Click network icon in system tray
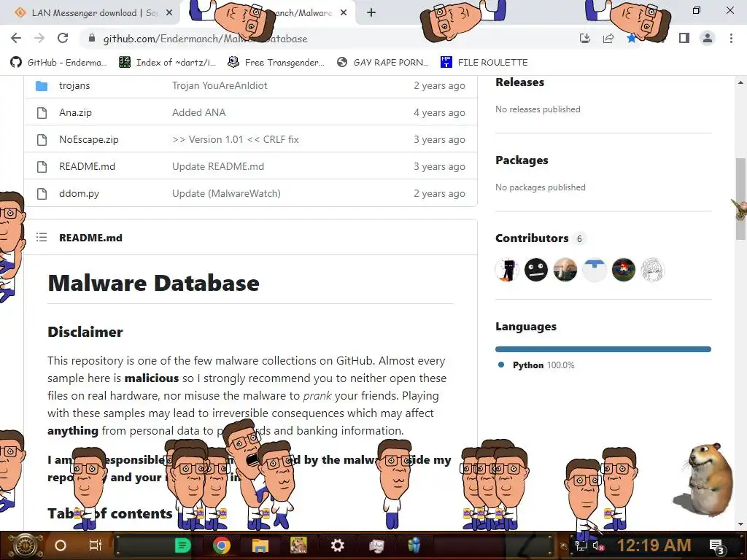747x560 pixels. (581, 545)
